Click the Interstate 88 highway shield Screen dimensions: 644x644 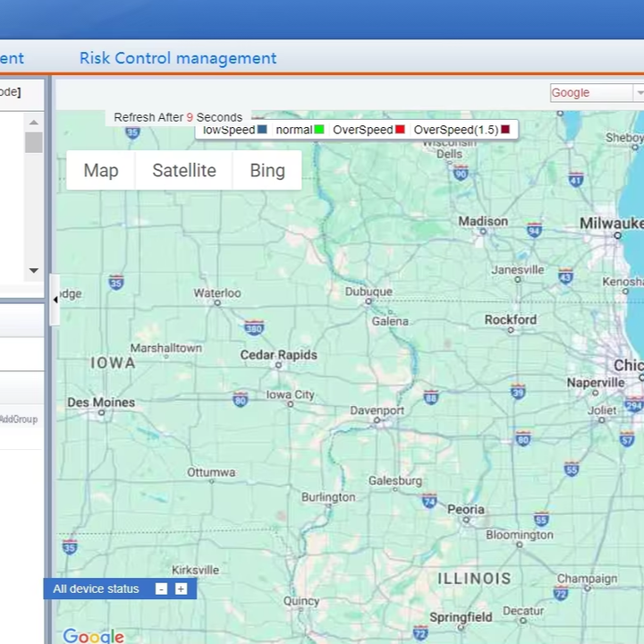click(431, 397)
